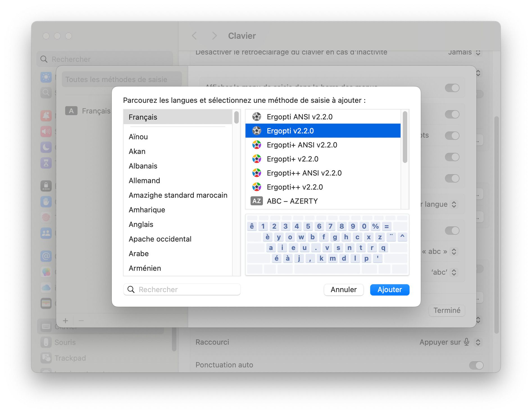Flip the topmost toggle in the Clavier settings panel
Screen dimensions: 532x414
452,88
